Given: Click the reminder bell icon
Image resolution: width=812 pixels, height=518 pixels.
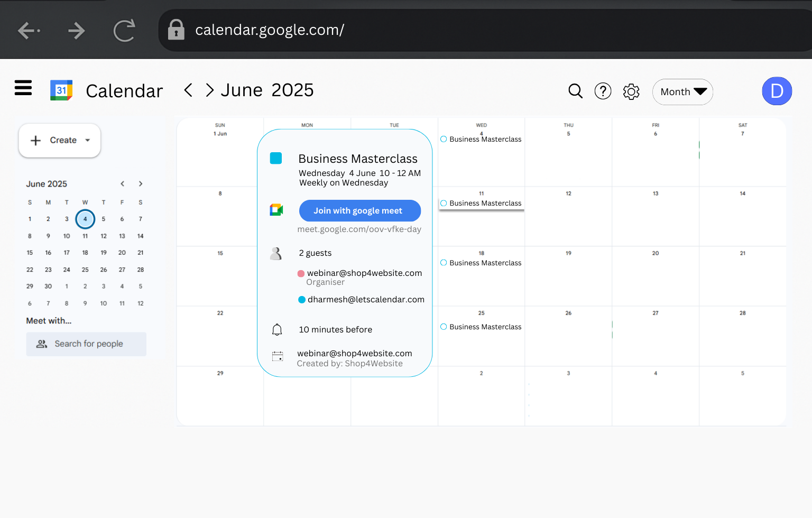Looking at the screenshot, I should click(277, 330).
